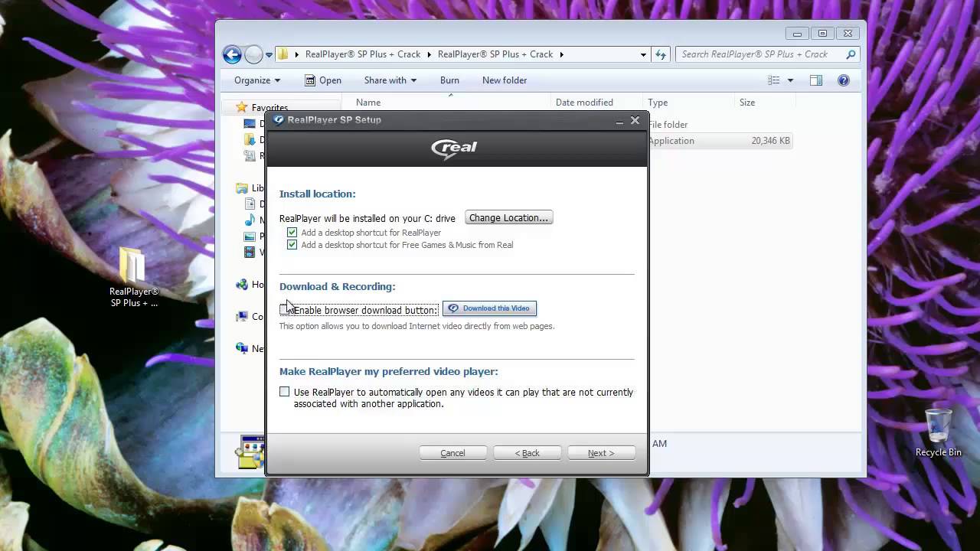
Task: Click the Videos library icon in sidebar
Action: point(250,252)
